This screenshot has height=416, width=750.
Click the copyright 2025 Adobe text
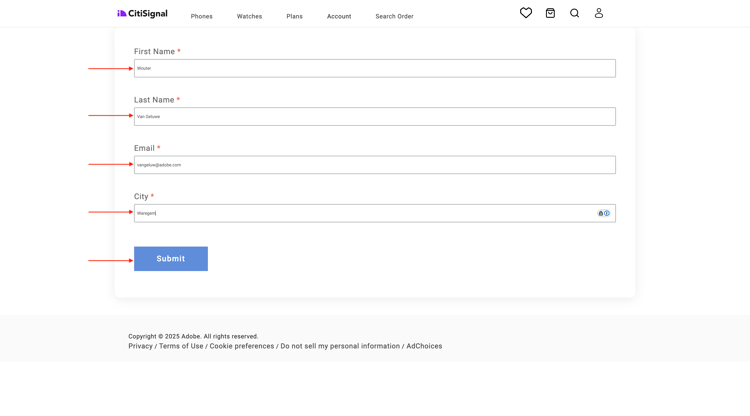193,336
